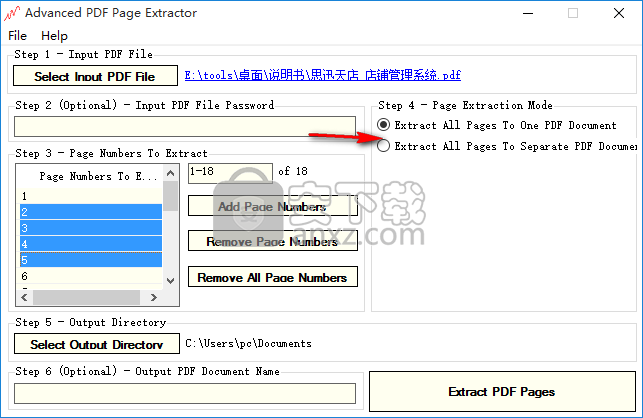Focus the Input PDF File Password field
This screenshot has width=643, height=418.
pos(185,126)
